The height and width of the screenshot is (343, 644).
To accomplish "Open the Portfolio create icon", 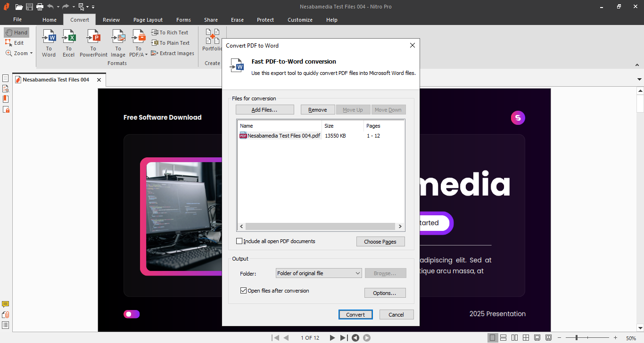I will [212, 40].
